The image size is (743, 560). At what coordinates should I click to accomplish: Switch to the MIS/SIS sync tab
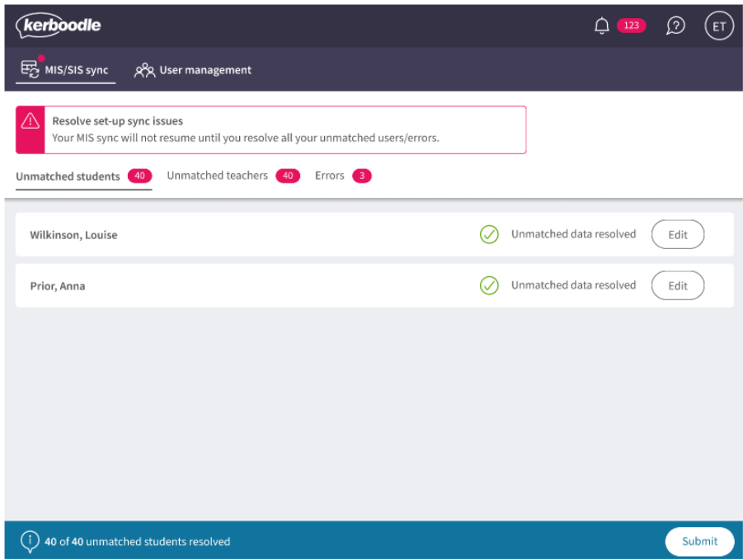[65, 70]
